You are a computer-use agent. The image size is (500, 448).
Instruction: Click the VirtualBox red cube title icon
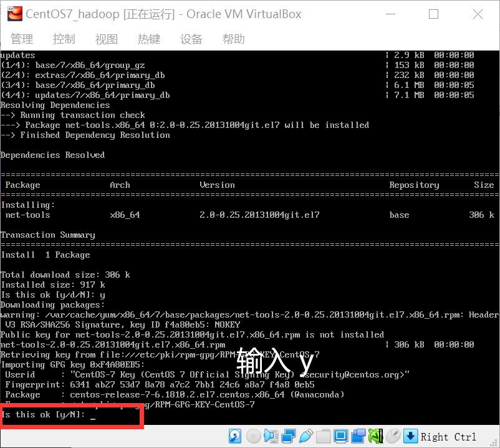click(15, 14)
